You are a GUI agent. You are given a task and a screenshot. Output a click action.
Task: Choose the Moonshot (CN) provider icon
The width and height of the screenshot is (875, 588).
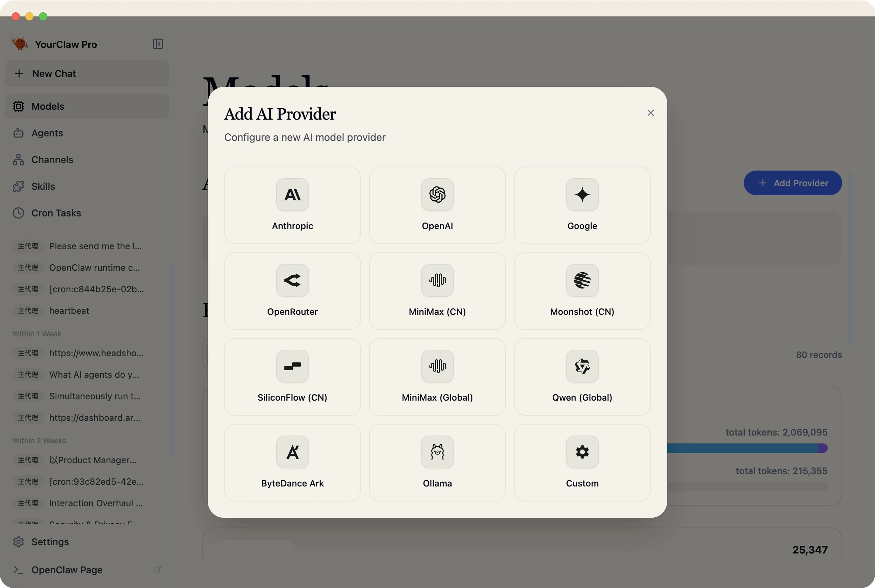(582, 280)
